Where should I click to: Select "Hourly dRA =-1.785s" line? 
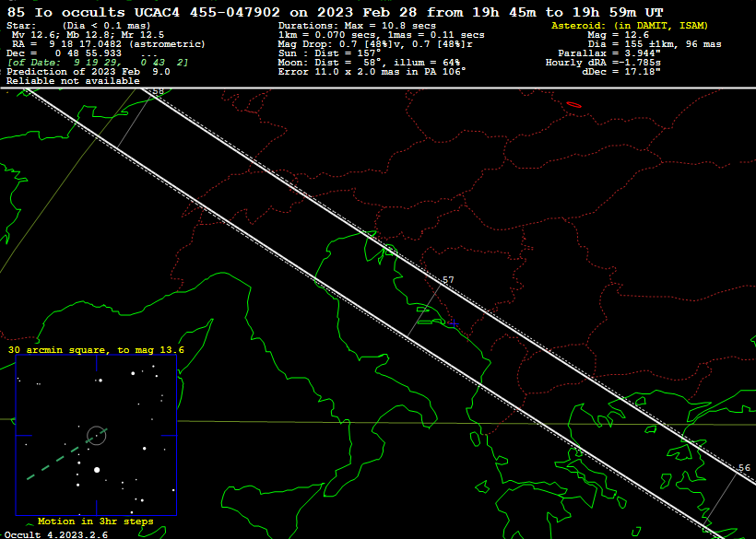603,62
